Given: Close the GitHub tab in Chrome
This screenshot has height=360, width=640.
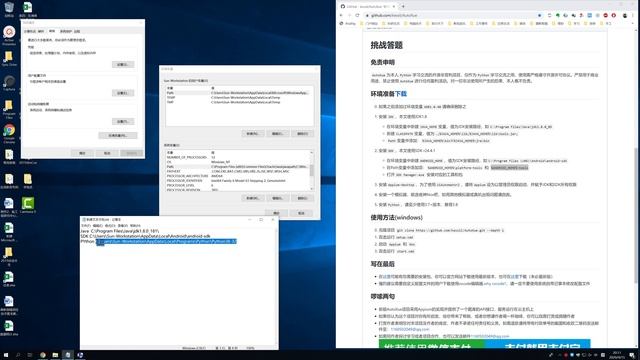Looking at the screenshot, I should point(394,7).
